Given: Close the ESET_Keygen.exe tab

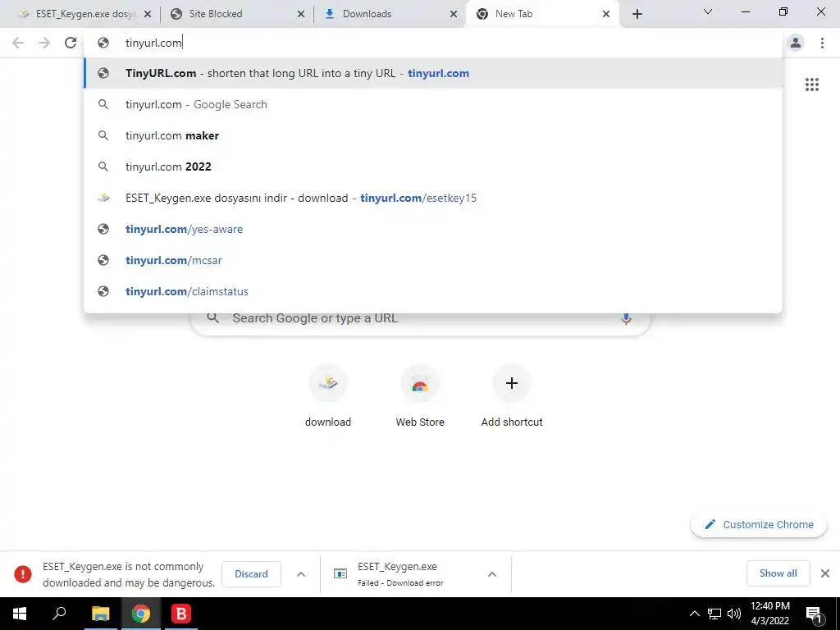Looking at the screenshot, I should tap(148, 14).
